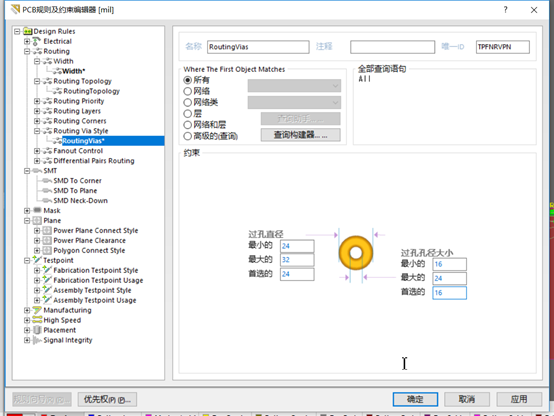The width and height of the screenshot is (554, 416).
Task: Click the 优先权 Priorities button
Action: click(x=107, y=399)
